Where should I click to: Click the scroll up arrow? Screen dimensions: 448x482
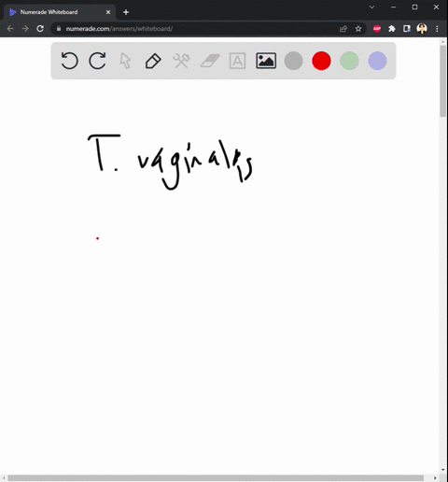[x=443, y=41]
